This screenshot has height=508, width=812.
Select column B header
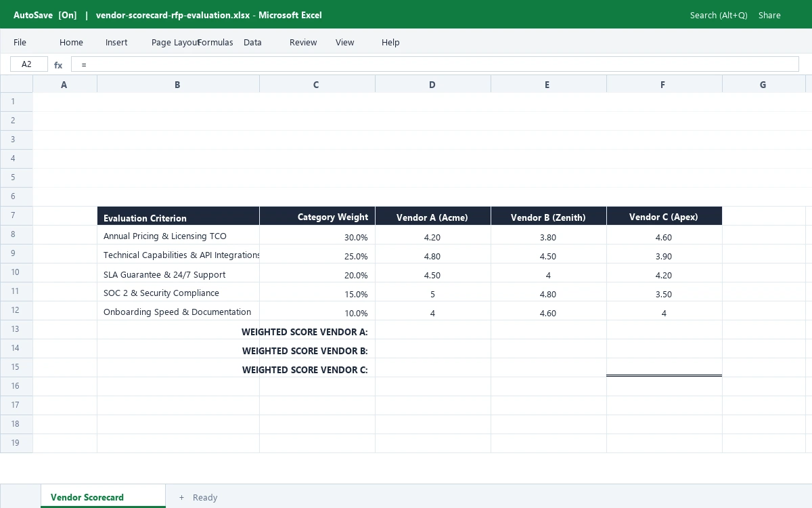pos(177,85)
